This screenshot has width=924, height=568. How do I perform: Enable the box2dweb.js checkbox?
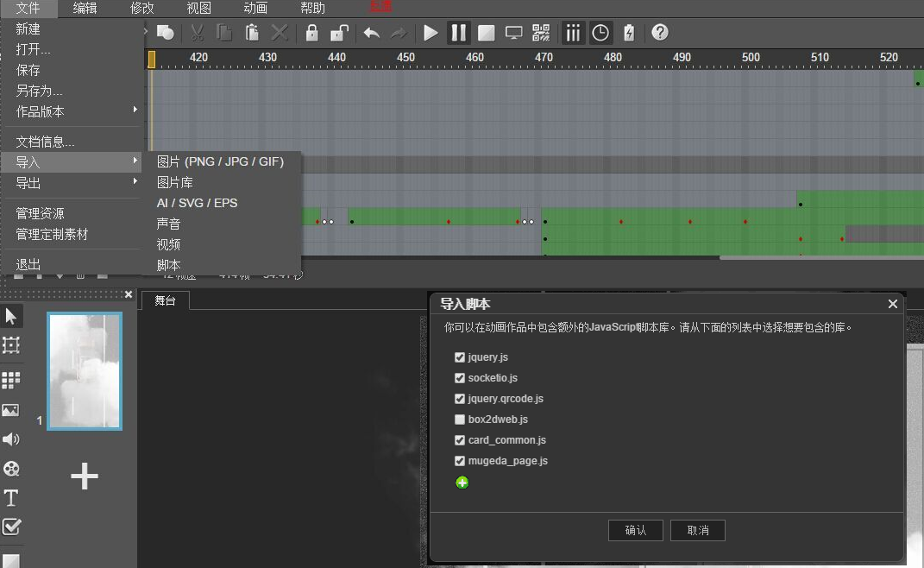460,420
